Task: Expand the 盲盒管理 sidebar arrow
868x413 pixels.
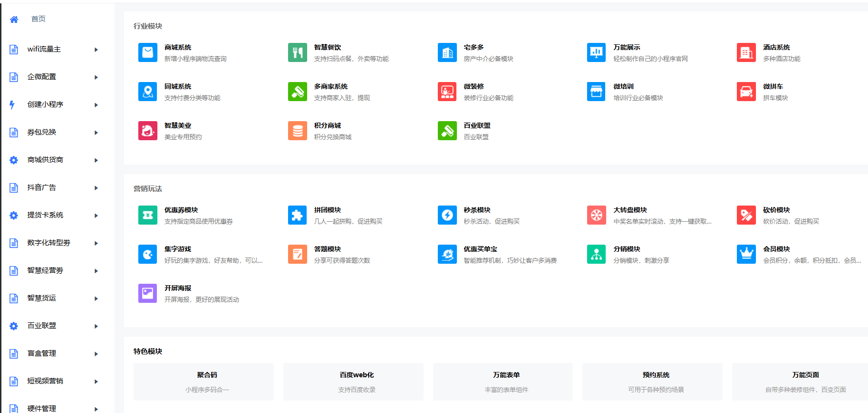Action: [x=96, y=354]
